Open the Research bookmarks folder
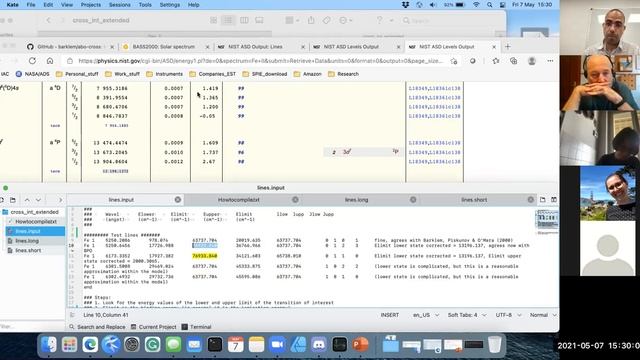640x360 pixels. click(x=343, y=74)
